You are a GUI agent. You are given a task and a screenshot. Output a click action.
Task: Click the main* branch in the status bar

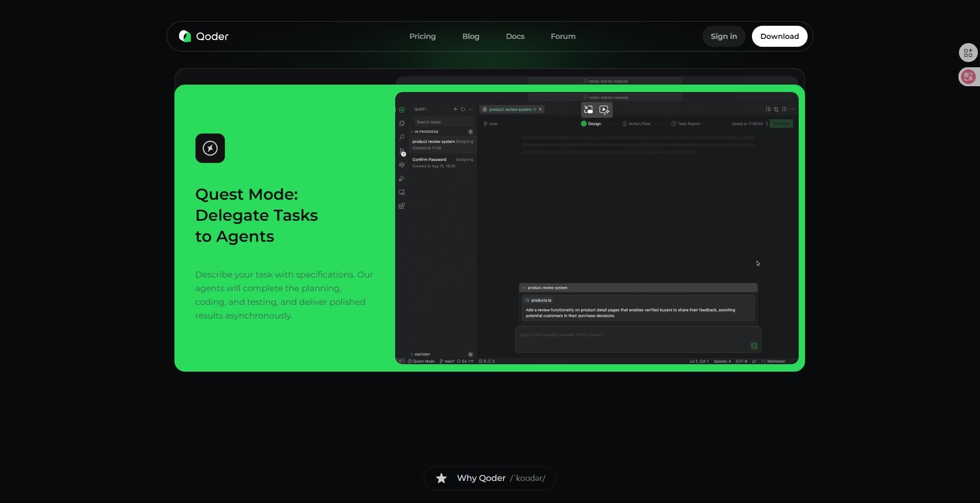[447, 361]
